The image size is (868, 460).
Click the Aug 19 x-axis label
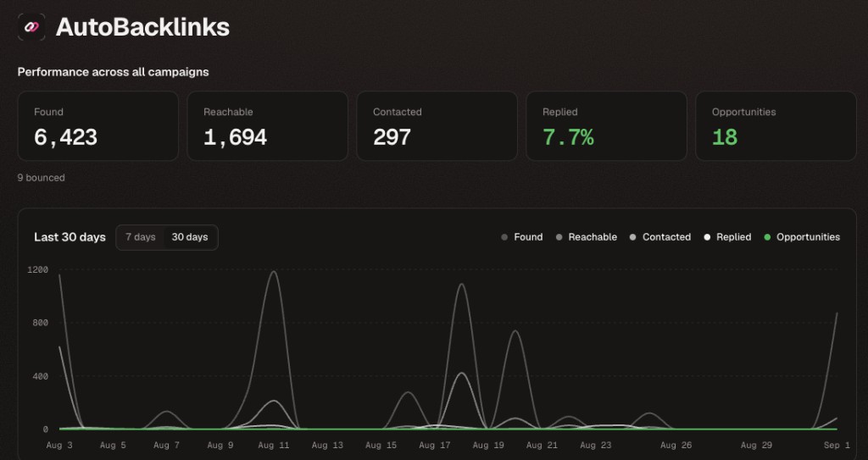tap(488, 445)
